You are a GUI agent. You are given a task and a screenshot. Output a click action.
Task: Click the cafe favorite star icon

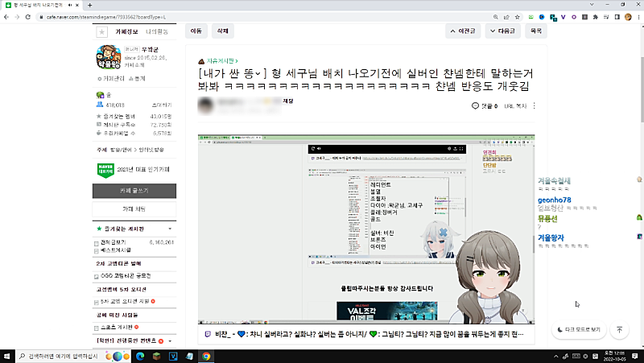(102, 31)
